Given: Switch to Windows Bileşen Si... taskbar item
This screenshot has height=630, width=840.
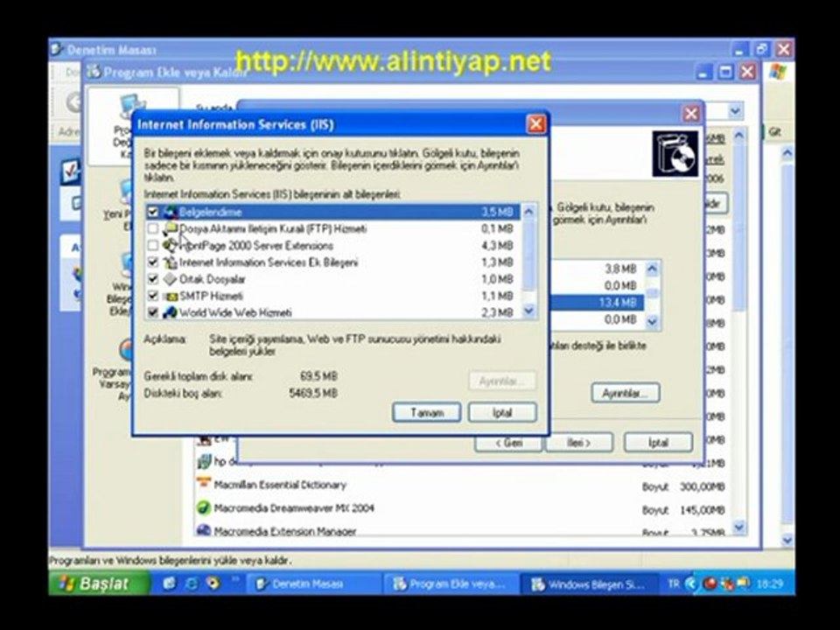Looking at the screenshot, I should (x=591, y=584).
